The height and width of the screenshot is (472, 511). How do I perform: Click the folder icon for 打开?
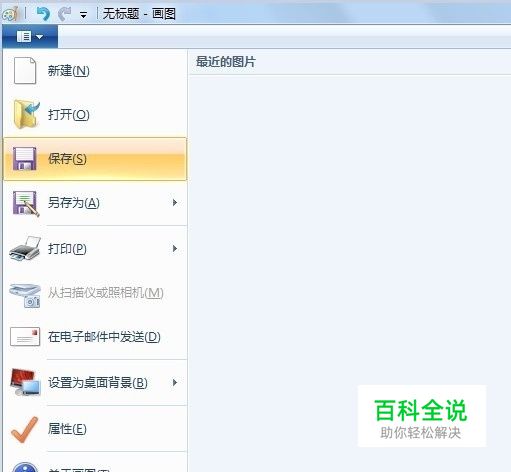(26, 114)
